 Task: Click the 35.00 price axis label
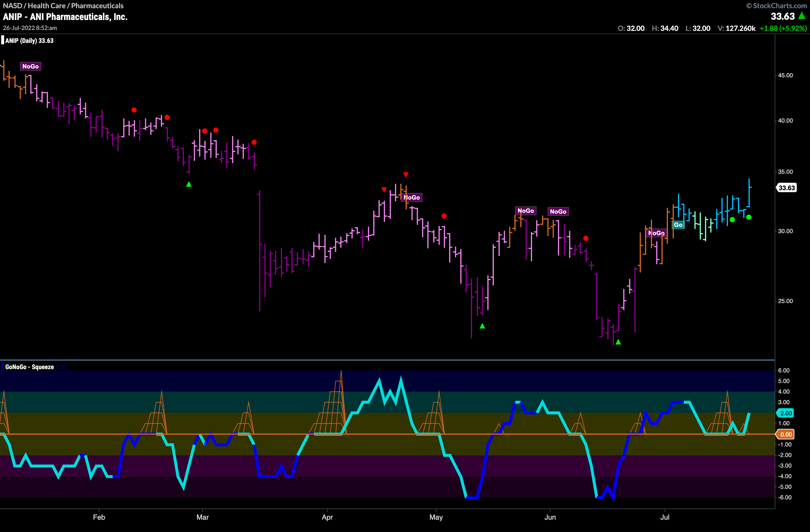[785, 172]
